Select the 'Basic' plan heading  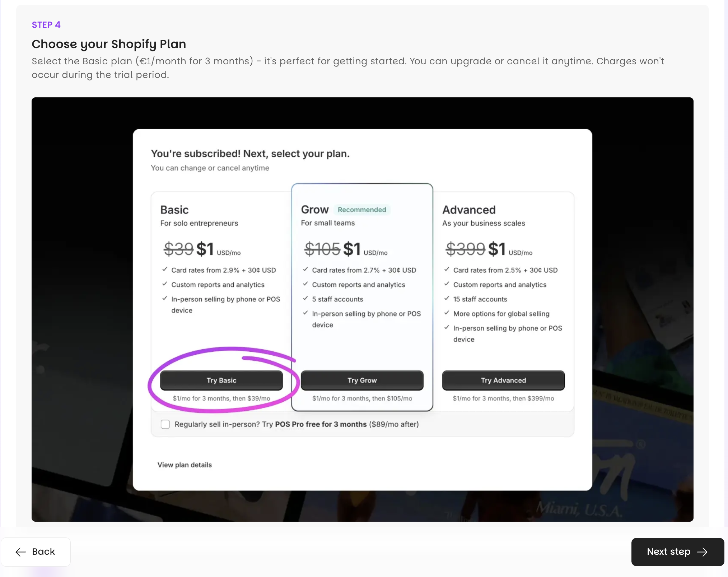point(174,210)
